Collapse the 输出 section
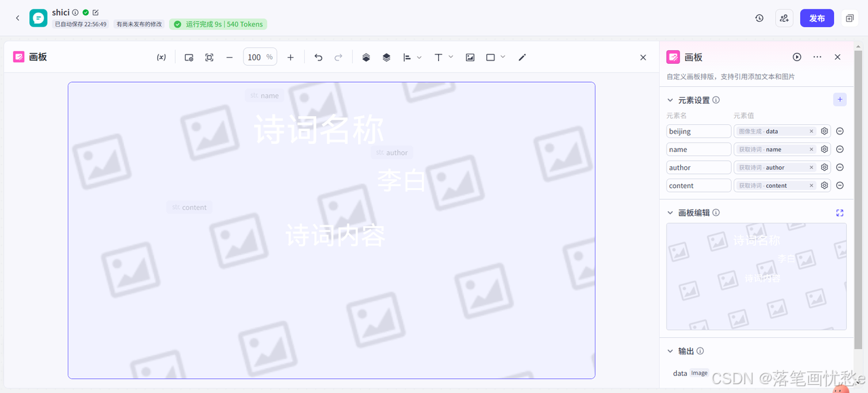 point(671,351)
